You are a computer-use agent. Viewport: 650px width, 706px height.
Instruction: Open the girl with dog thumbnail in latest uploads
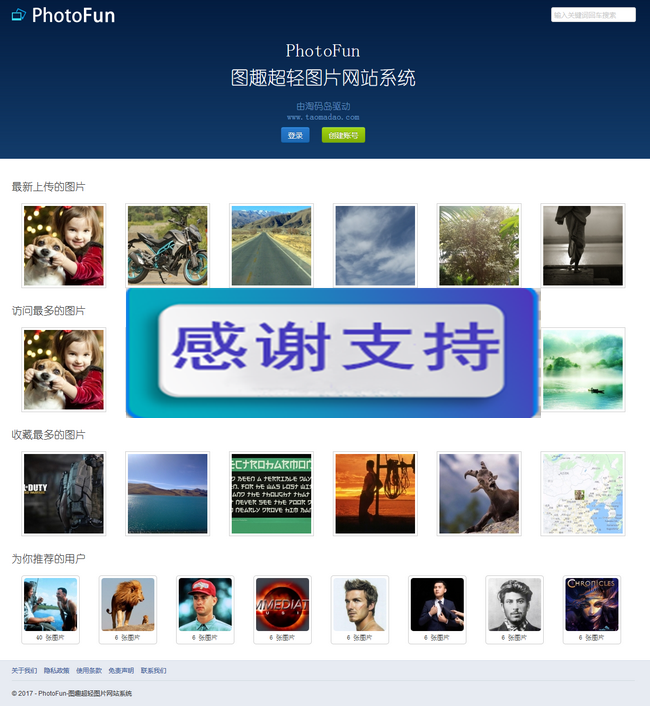(63, 245)
